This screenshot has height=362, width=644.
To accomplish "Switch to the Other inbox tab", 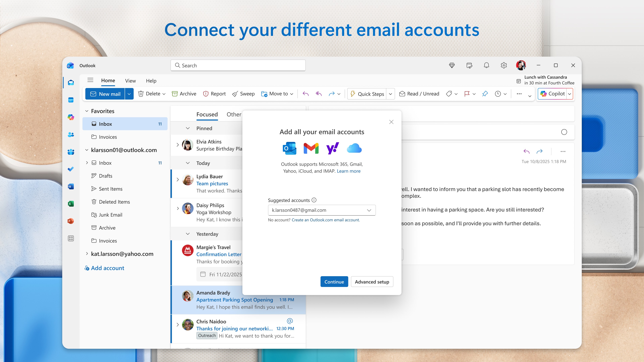I will [234, 114].
